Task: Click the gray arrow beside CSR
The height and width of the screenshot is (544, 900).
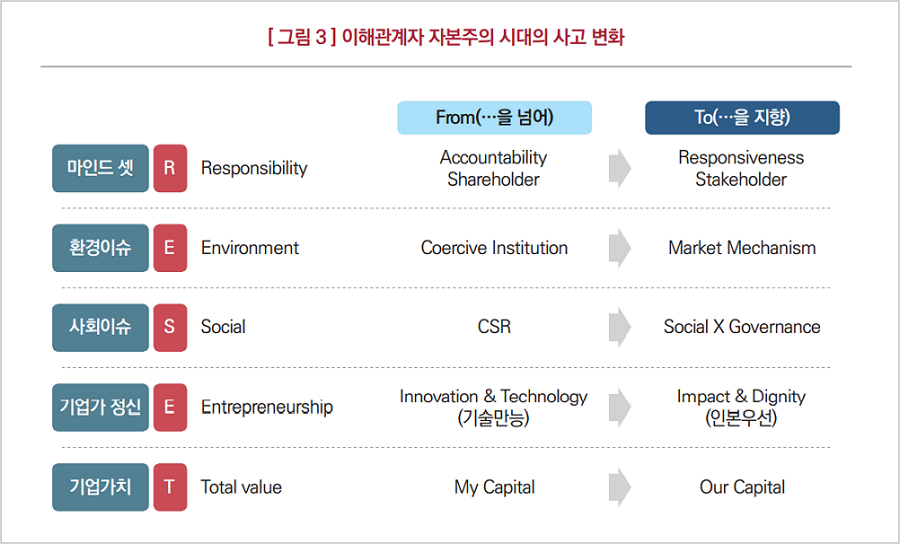Action: pos(620,327)
